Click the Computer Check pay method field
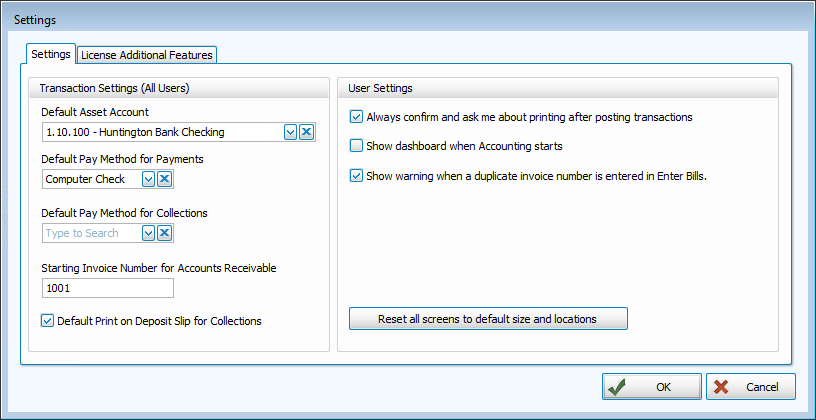 click(91, 180)
